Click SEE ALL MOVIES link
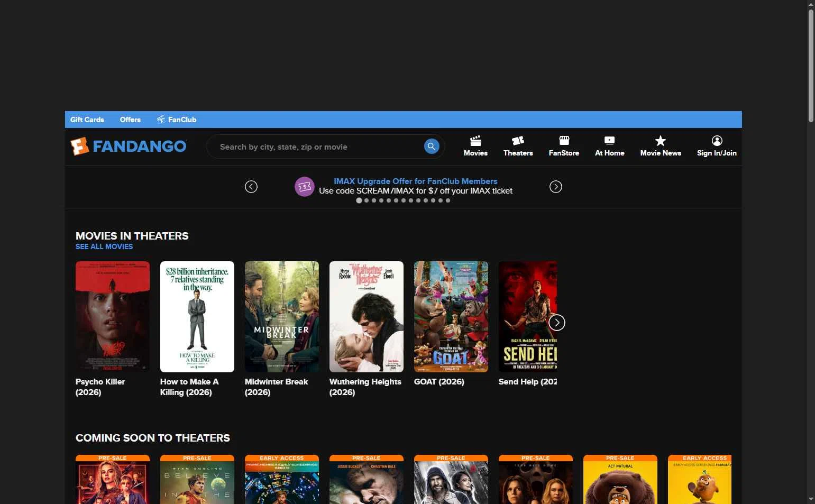Viewport: 815px width, 504px height. (x=104, y=246)
